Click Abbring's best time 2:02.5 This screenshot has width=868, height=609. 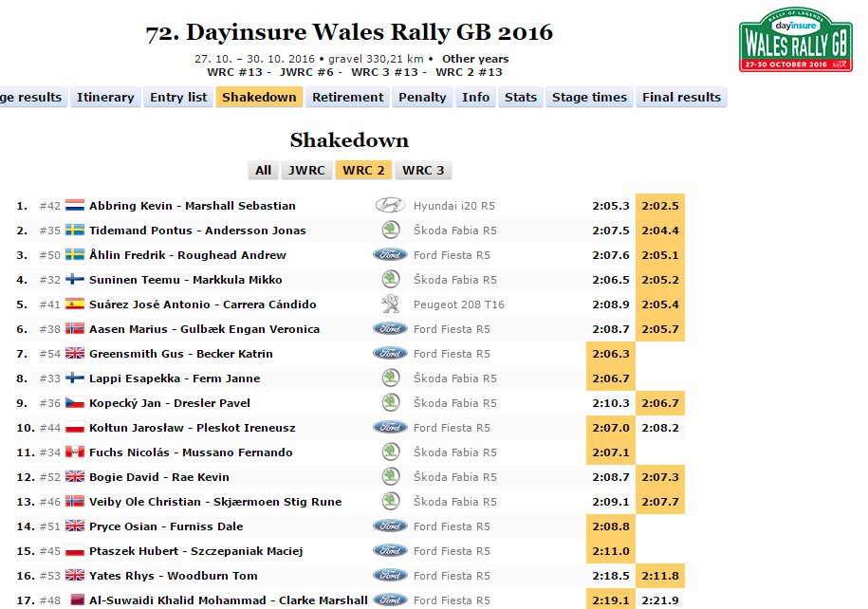pyautogui.click(x=660, y=206)
